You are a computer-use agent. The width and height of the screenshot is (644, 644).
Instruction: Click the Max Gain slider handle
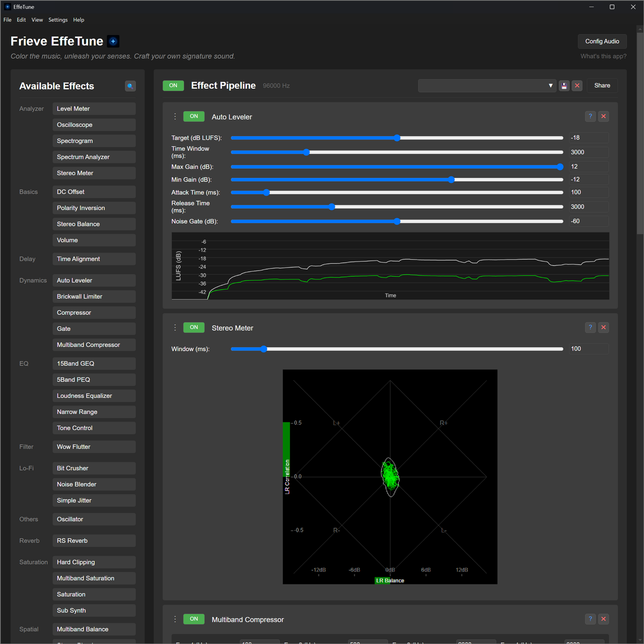click(560, 167)
